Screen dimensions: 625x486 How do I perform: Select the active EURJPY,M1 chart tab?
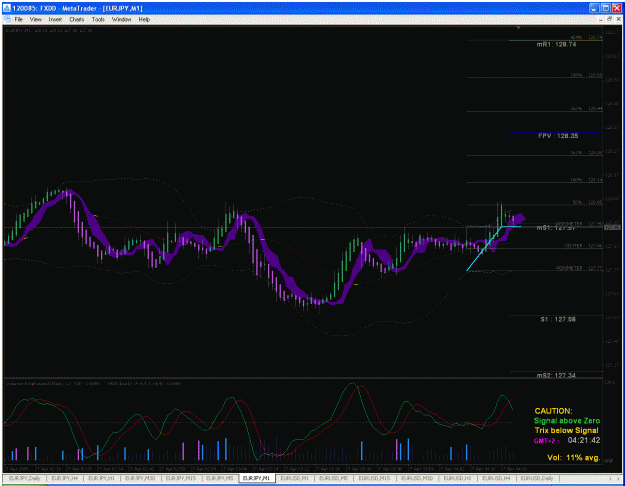point(257,478)
